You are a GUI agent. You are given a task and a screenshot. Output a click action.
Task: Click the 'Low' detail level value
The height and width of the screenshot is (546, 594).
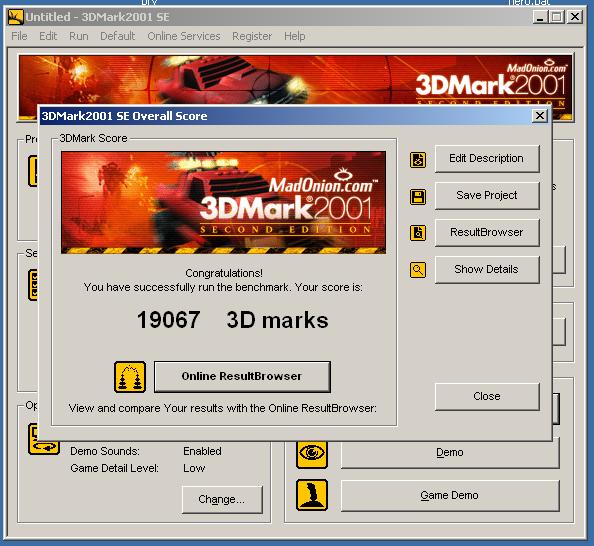194,468
